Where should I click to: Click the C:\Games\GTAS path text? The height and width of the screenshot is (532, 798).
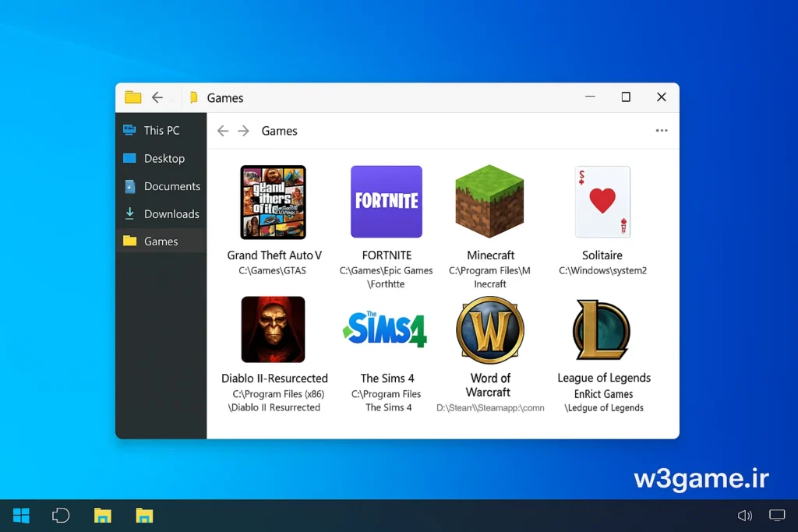[x=272, y=270]
